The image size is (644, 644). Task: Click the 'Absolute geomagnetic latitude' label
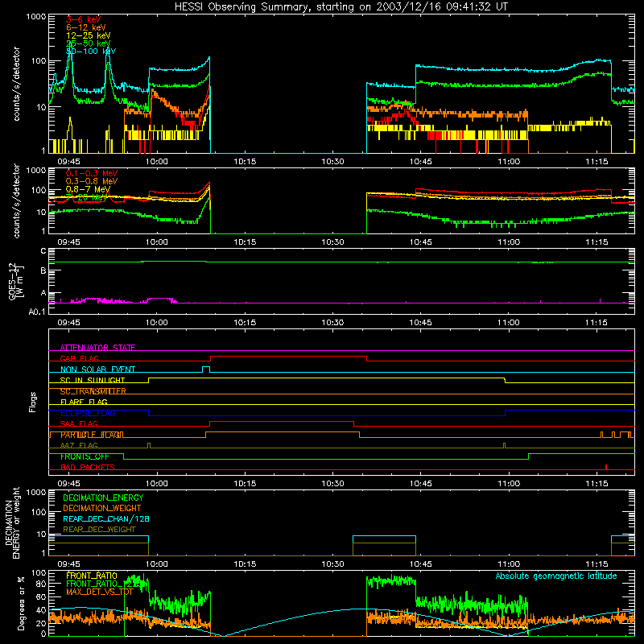click(x=556, y=576)
